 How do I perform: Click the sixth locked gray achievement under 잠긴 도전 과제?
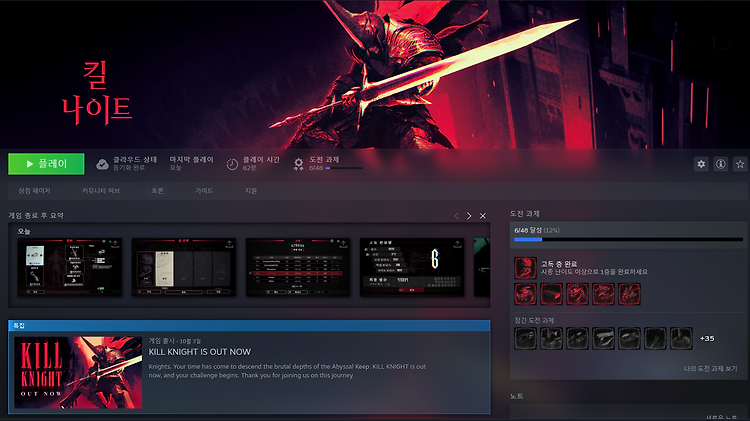655,338
